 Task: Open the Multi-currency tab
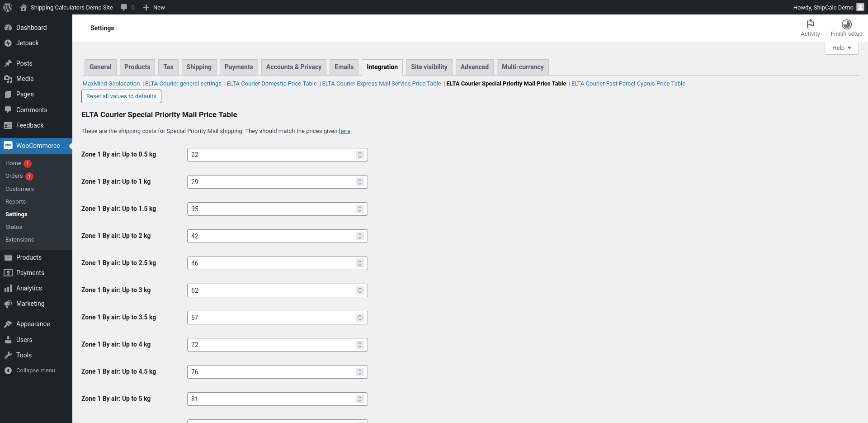point(523,67)
